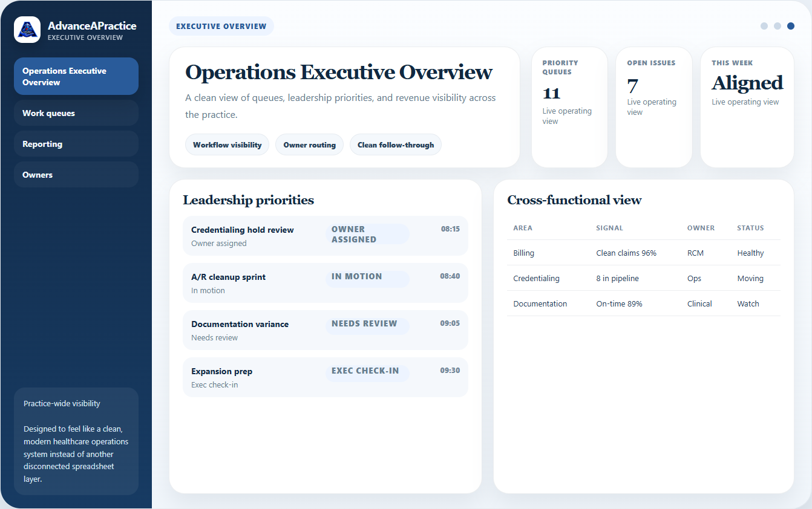Open the Owners section
812x509 pixels.
[x=76, y=174]
